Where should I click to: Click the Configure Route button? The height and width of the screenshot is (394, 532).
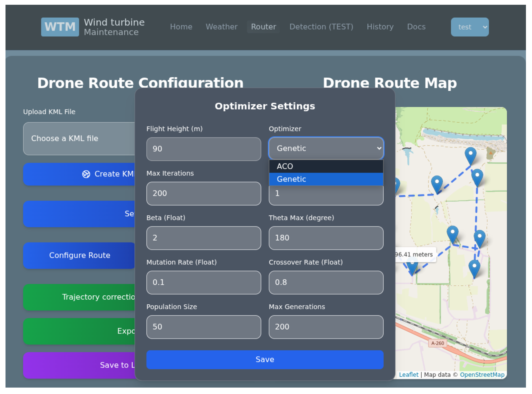[80, 256]
